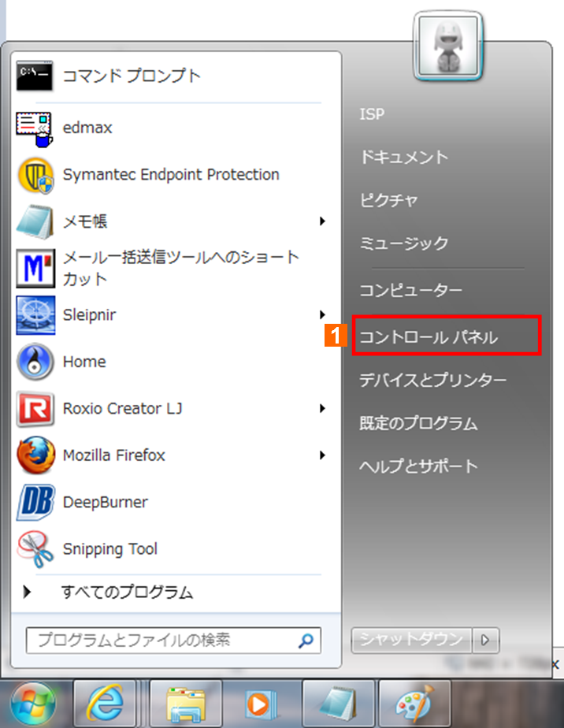The image size is (564, 728).
Task: Select the Snipping Tool label text
Action: (110, 549)
